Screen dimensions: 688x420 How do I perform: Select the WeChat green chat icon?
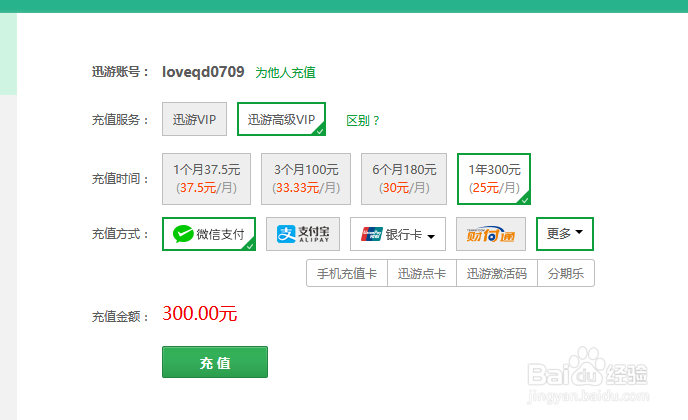(183, 234)
